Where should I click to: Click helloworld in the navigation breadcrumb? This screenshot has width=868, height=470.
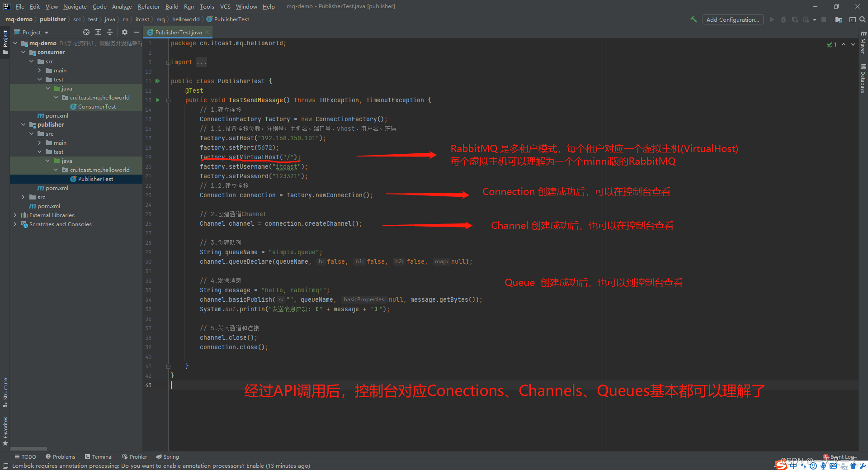pyautogui.click(x=186, y=19)
